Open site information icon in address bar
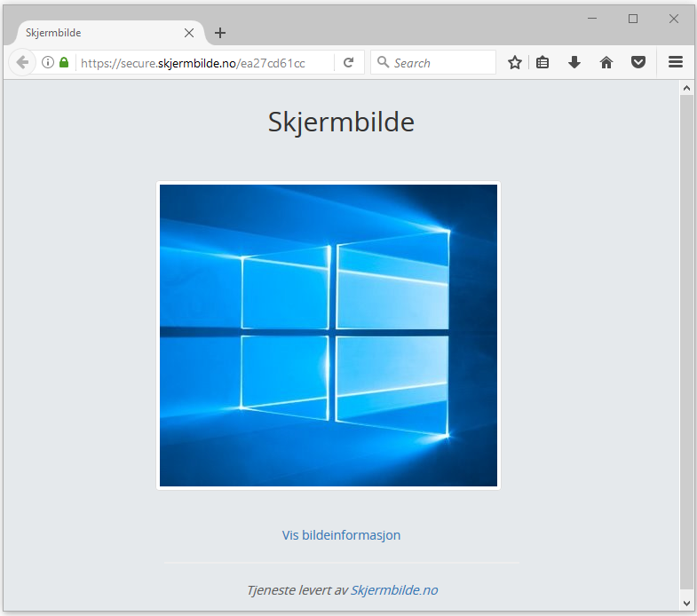The image size is (697, 616). click(48, 63)
